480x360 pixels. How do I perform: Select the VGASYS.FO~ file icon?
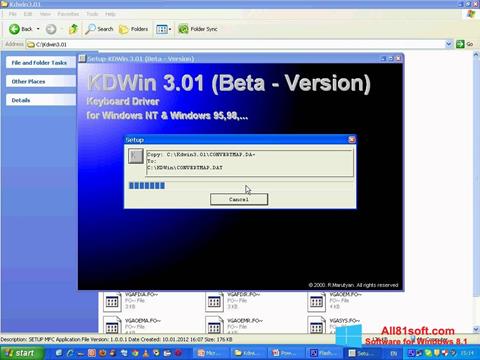click(x=316, y=325)
